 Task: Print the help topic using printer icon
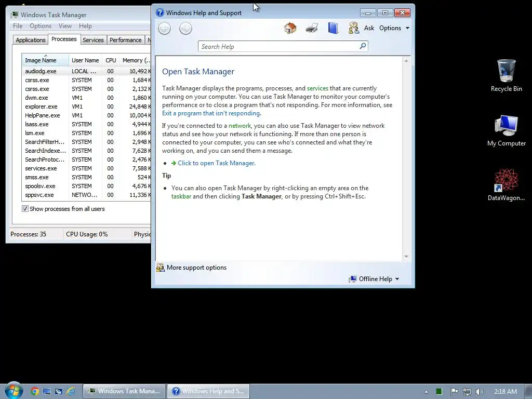click(x=312, y=28)
